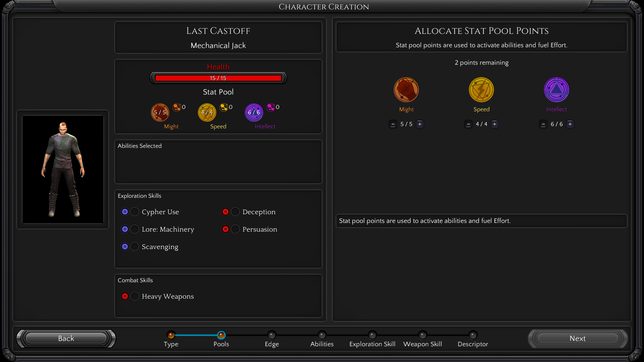Increase the Speed pool with plus

[x=494, y=124]
